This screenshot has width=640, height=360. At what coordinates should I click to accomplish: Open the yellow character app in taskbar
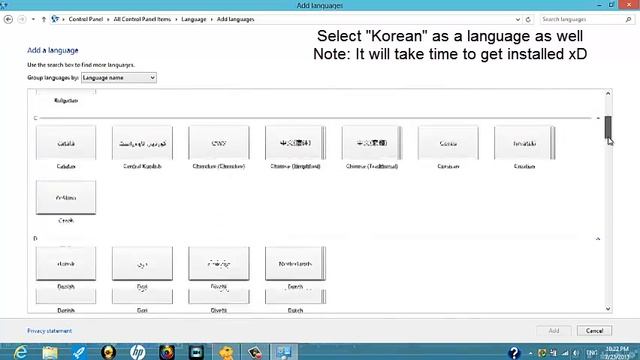click(x=226, y=352)
